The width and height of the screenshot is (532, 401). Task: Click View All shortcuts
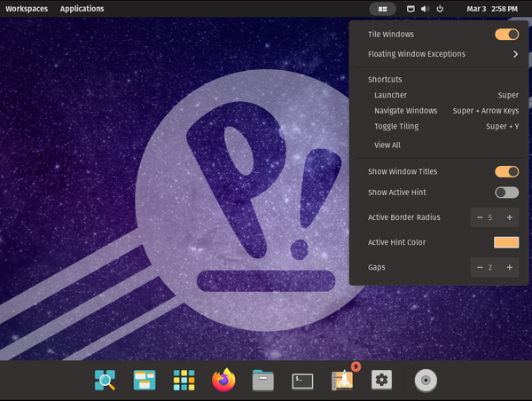pos(387,145)
